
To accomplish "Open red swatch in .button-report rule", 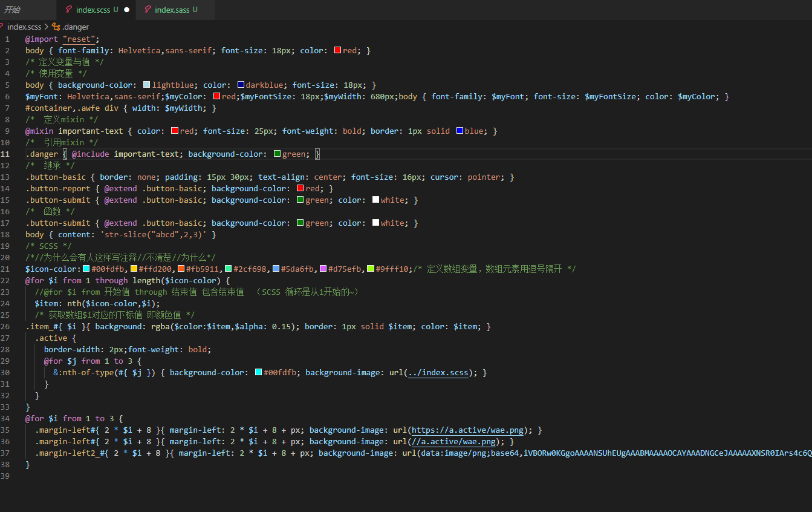I will point(300,189).
